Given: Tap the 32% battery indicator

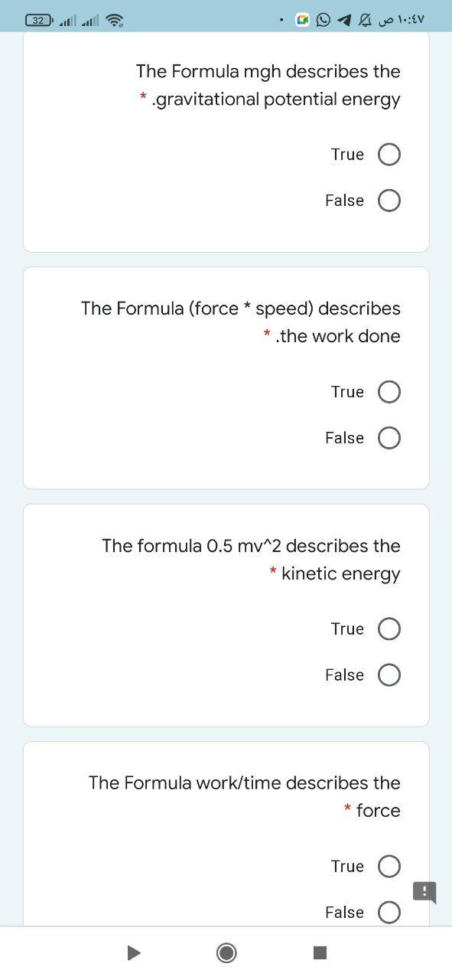Looking at the screenshot, I should tap(37, 20).
